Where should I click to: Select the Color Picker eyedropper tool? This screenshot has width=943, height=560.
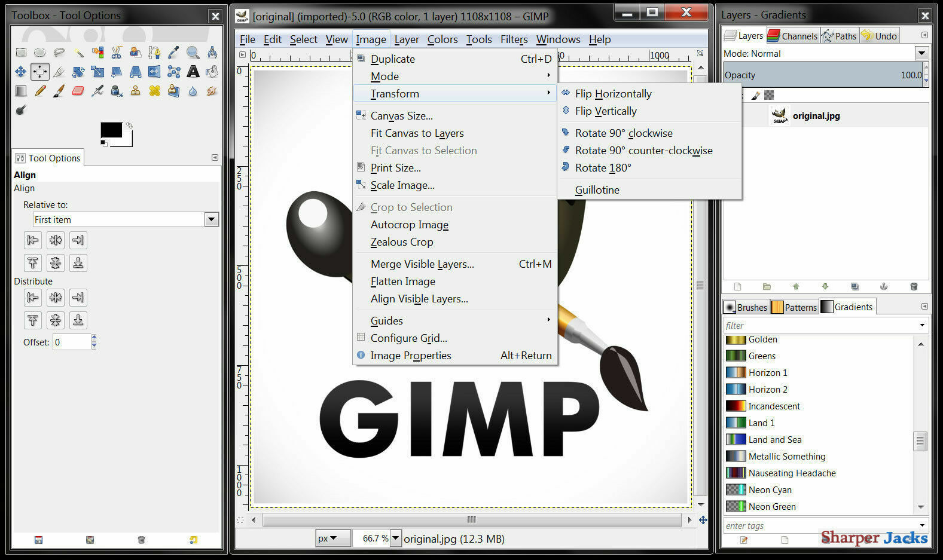click(173, 53)
